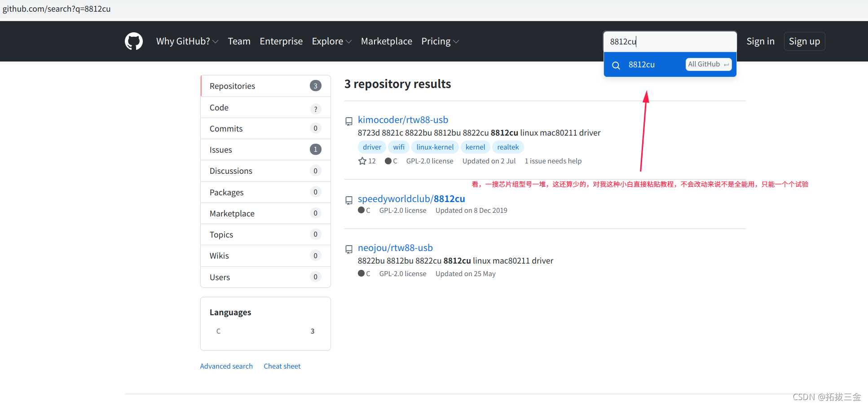
Task: Select the Users filter
Action: [265, 277]
